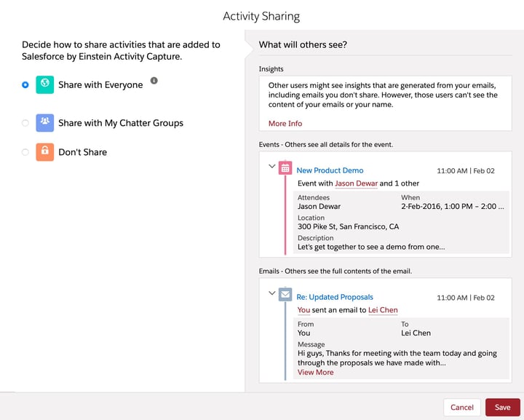Collapse the New Product Demo event details
The image size is (524, 420).
(272, 166)
